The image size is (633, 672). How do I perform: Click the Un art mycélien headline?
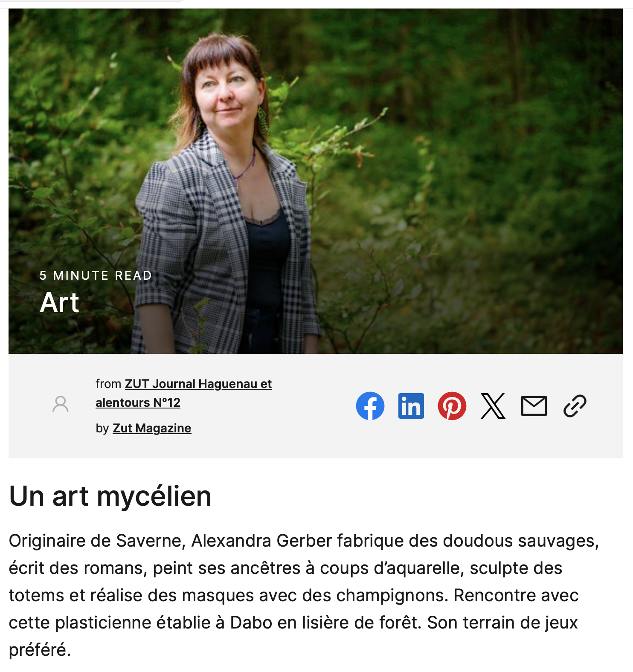110,496
